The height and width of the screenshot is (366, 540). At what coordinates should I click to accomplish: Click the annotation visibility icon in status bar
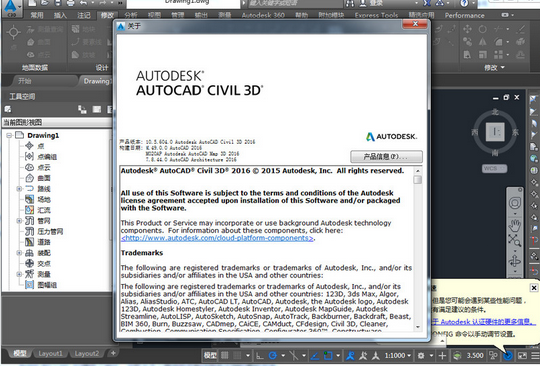point(363,355)
